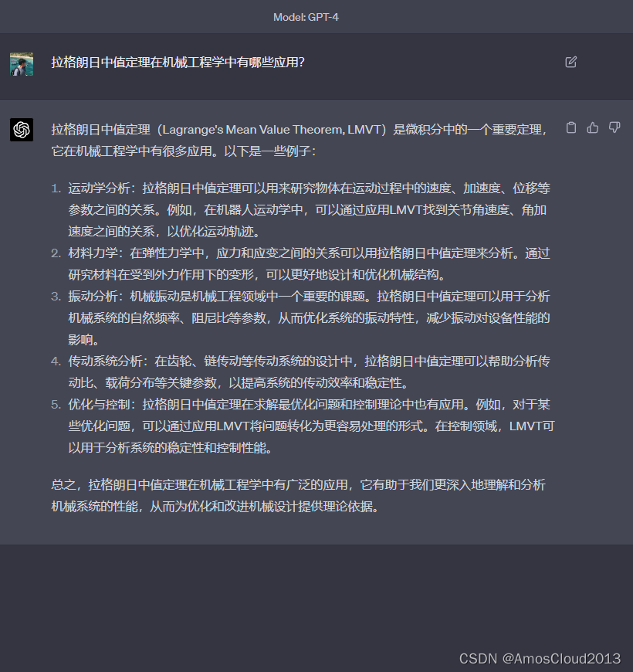This screenshot has width=633, height=672.
Task: Click the user profile avatar
Action: coord(22,64)
